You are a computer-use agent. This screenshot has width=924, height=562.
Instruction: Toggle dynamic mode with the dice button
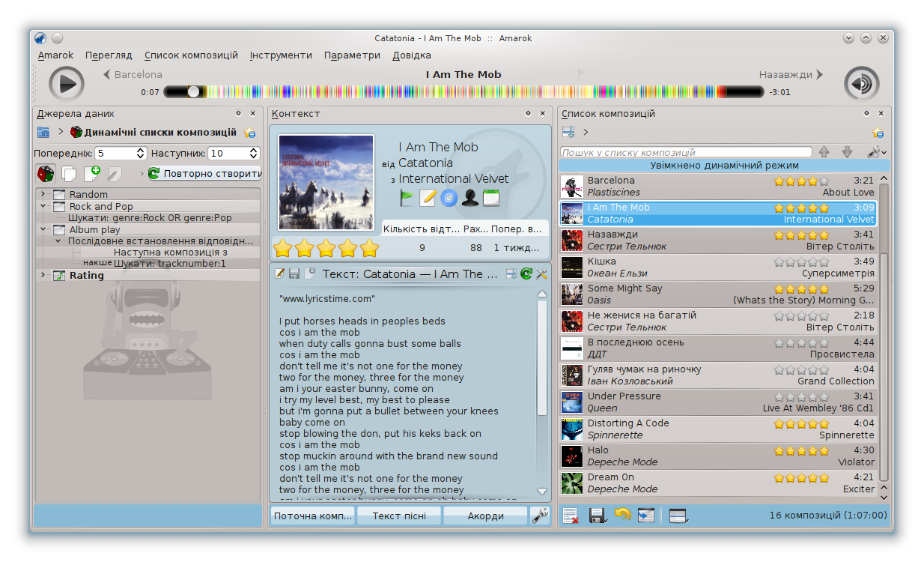[x=46, y=173]
